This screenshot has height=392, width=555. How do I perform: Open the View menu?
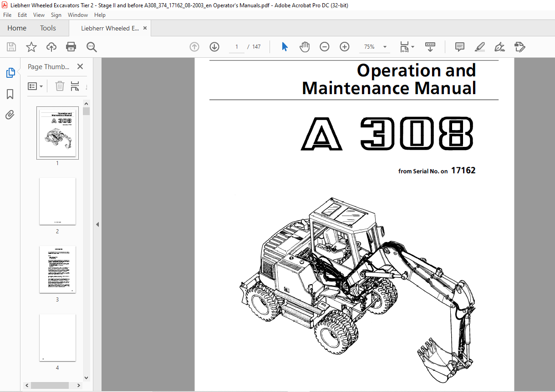(39, 15)
